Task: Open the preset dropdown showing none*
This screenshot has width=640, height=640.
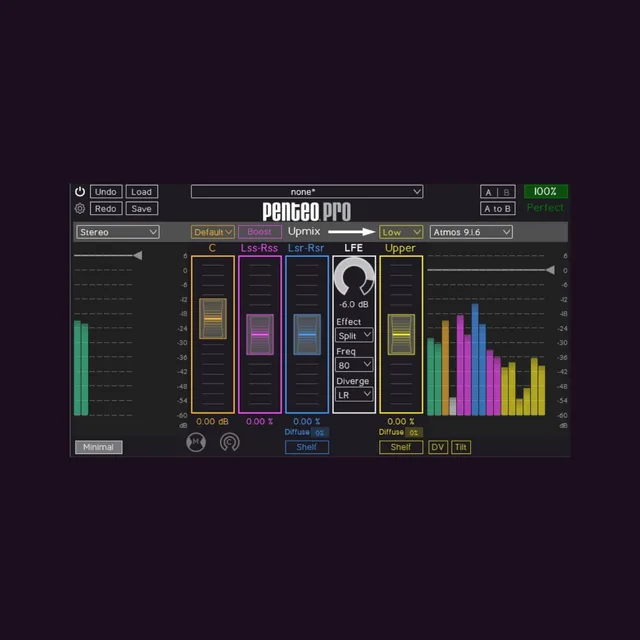Action: 307,191
